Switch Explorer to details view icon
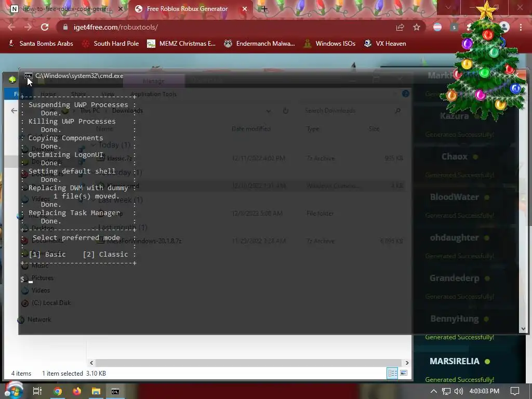The width and height of the screenshot is (532, 399). (393, 373)
